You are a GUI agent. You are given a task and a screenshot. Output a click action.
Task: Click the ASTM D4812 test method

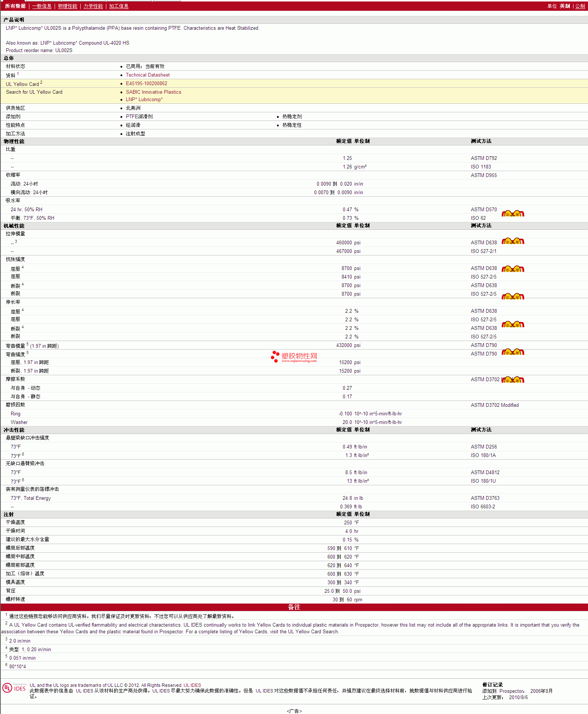pos(485,472)
